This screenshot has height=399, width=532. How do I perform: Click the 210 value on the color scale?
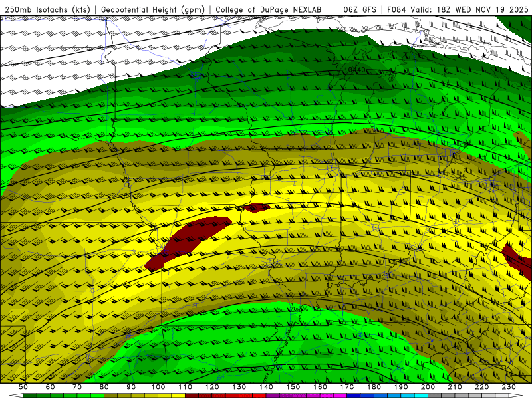(x=455, y=387)
